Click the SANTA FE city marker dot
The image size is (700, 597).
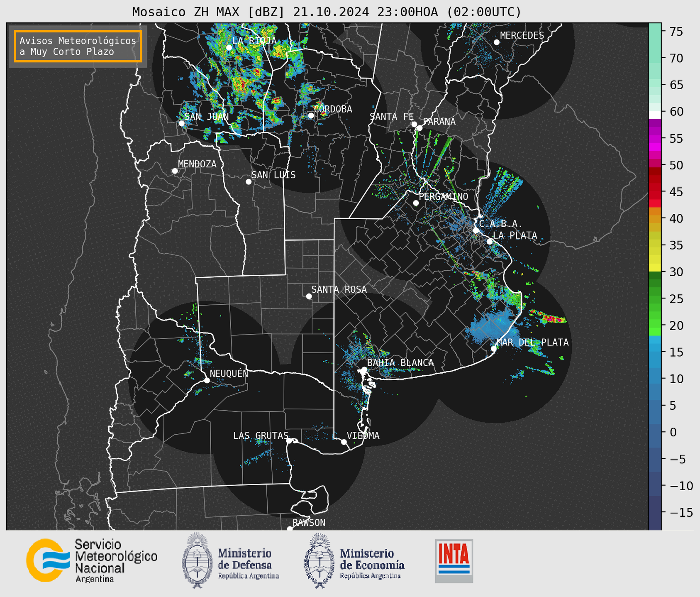point(414,124)
